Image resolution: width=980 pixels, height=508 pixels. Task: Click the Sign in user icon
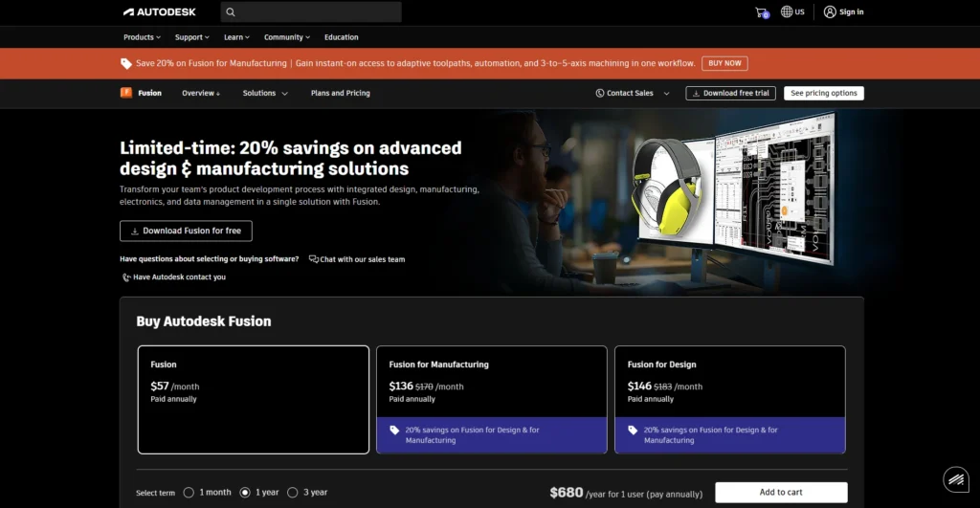830,11
